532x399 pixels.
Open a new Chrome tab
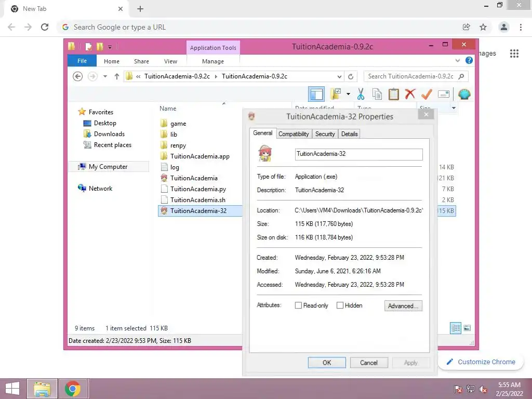pyautogui.click(x=140, y=9)
